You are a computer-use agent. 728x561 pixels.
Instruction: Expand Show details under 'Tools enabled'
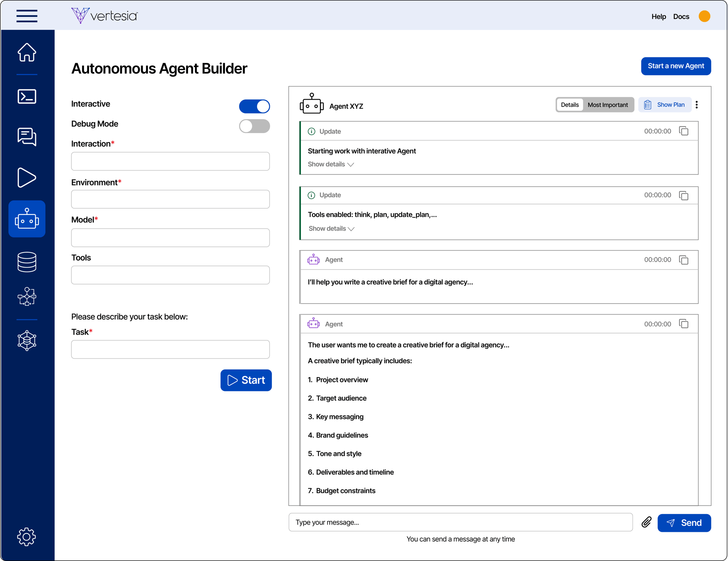coord(332,229)
